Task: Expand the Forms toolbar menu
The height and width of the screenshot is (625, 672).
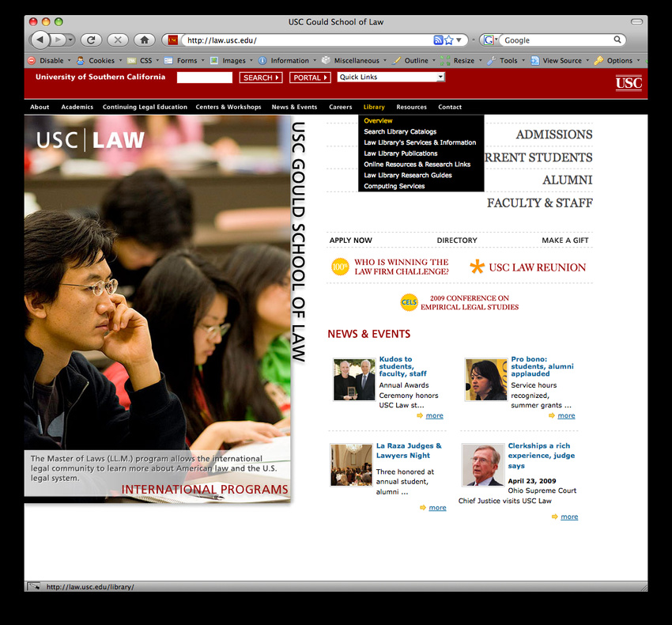Action: click(x=202, y=60)
